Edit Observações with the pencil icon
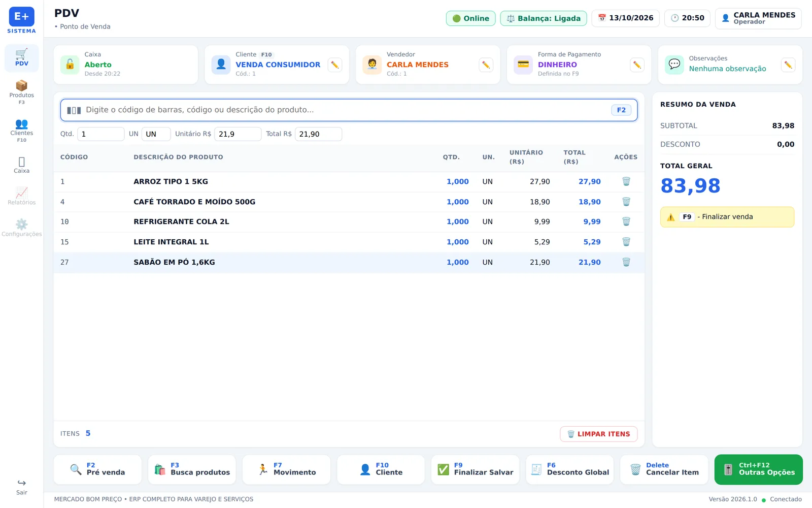 [788, 65]
